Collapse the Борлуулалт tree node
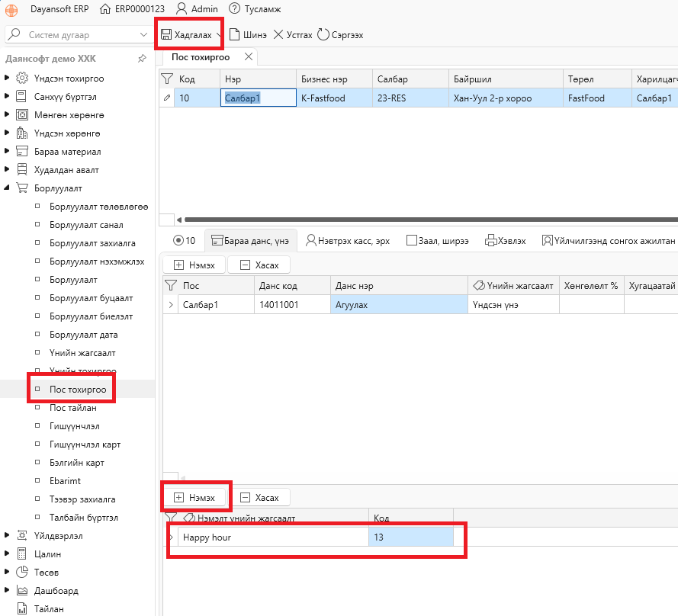Image resolution: width=678 pixels, height=616 pixels. click(7, 188)
